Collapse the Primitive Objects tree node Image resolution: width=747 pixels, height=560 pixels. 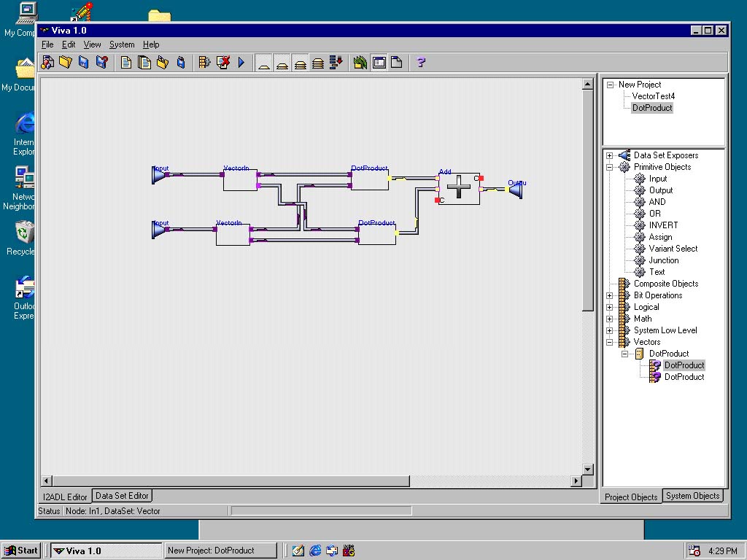click(610, 167)
